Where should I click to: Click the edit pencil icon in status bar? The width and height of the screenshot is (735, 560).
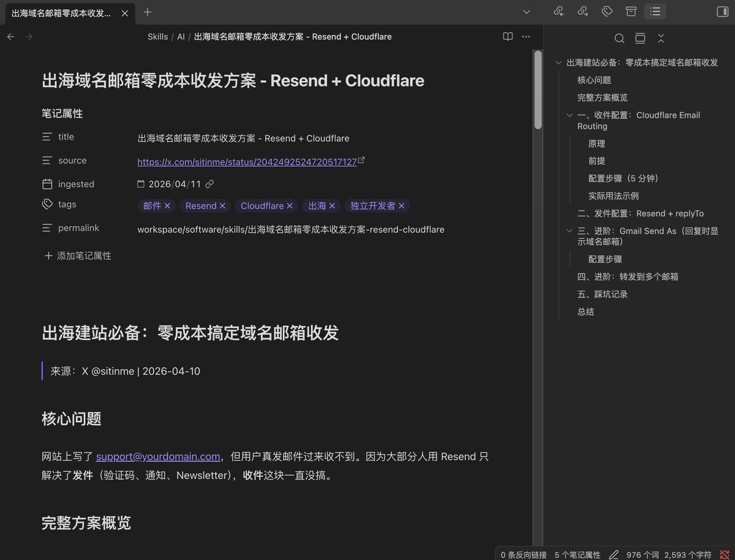[613, 554]
